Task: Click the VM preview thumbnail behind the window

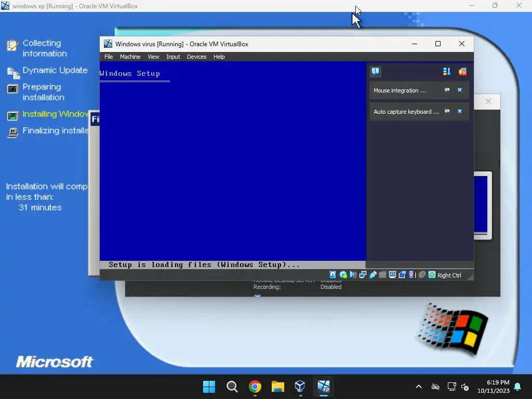Action: click(x=483, y=205)
